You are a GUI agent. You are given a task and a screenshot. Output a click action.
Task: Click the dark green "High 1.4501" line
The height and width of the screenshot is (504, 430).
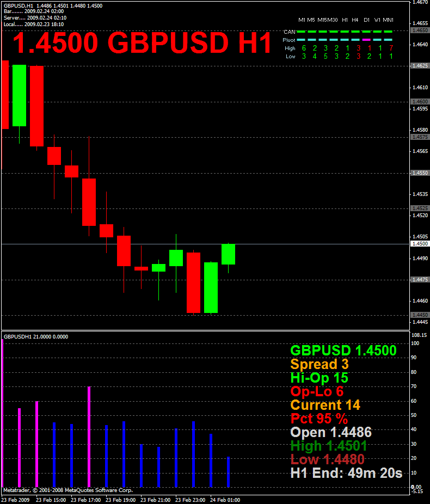coord(329,446)
